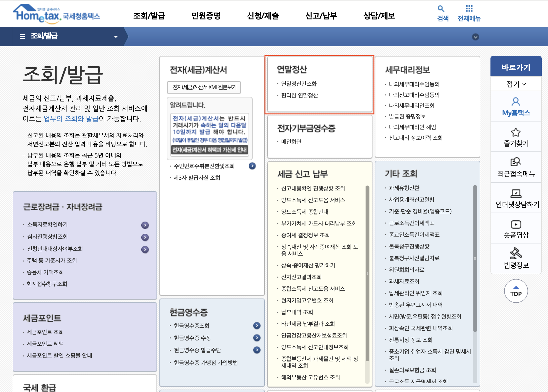Viewport: 548px width, 392px height.
Task: Click the 기타 조회 list scrollbar
Action: pos(475,258)
